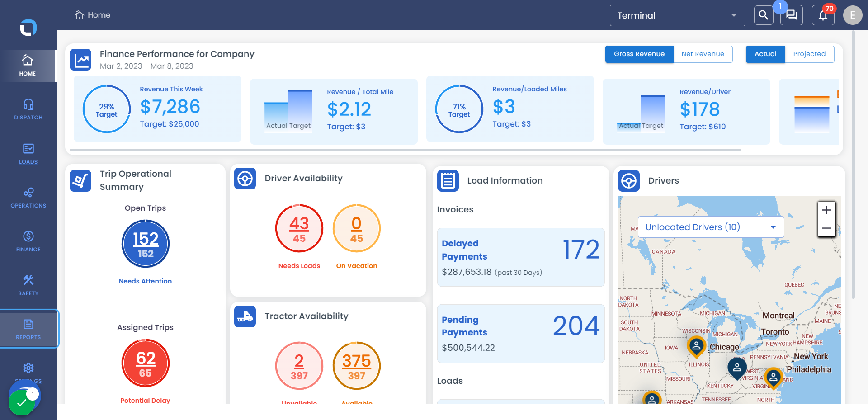Click the Drivers panel steering wheel icon
Image resolution: width=868 pixels, height=420 pixels.
coord(629,181)
